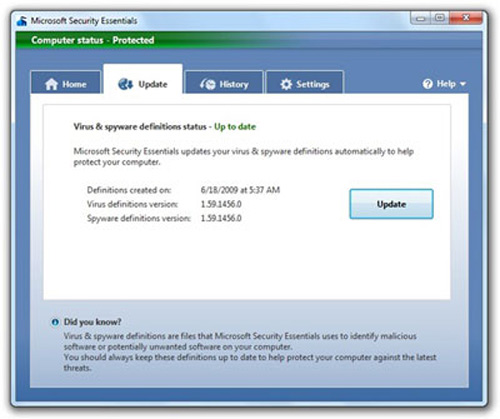Maximize the Security Essentials window

coord(440,18)
